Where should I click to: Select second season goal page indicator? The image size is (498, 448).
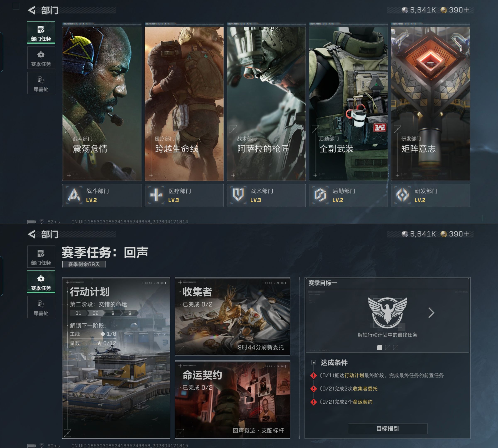point(387,347)
